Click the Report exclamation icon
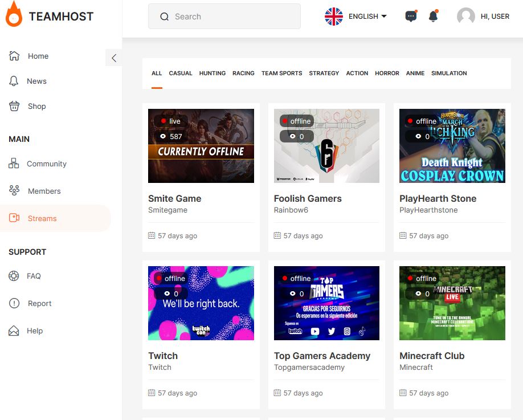523x420 pixels. pos(14,303)
